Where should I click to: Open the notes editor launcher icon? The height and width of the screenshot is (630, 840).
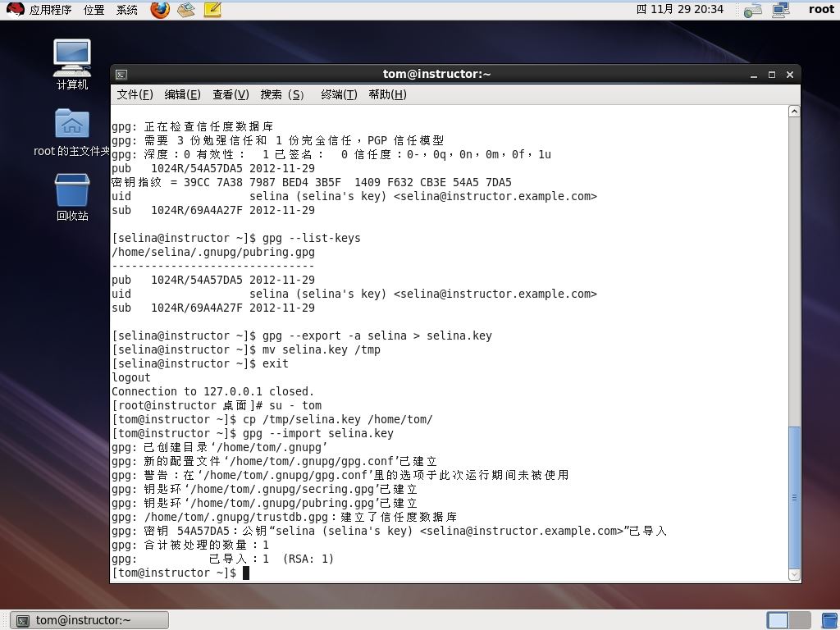point(212,10)
